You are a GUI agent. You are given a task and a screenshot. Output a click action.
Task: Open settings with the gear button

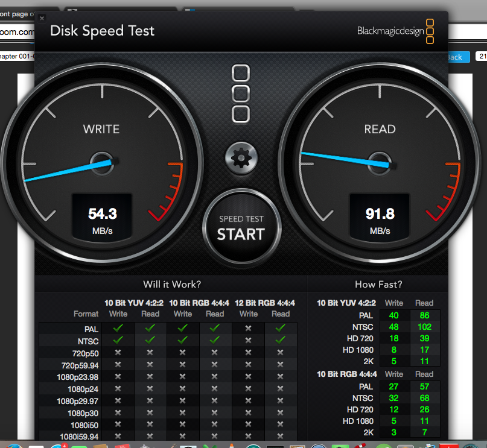click(x=241, y=158)
